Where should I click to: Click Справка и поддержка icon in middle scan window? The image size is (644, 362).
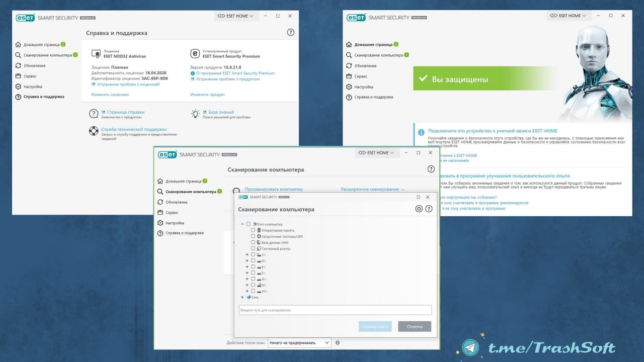160,233
